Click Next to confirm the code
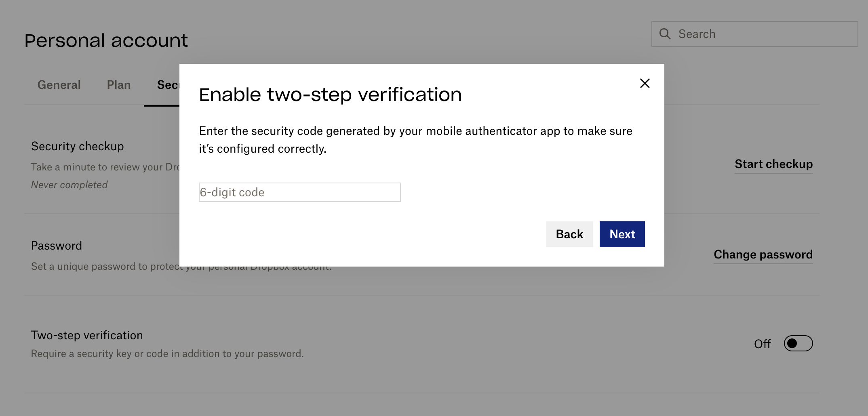 [x=622, y=234]
